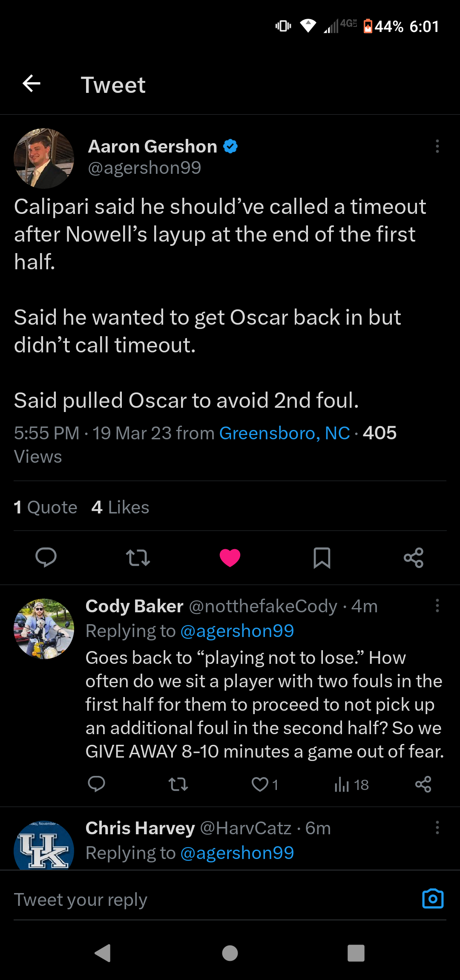
Task: Bookmark Aaron Gershon's tweet
Action: point(322,557)
